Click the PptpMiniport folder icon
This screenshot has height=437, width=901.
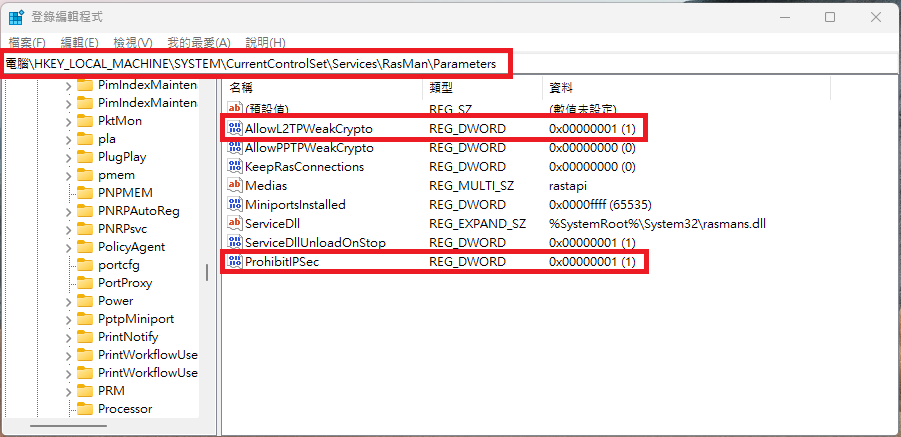pos(85,319)
